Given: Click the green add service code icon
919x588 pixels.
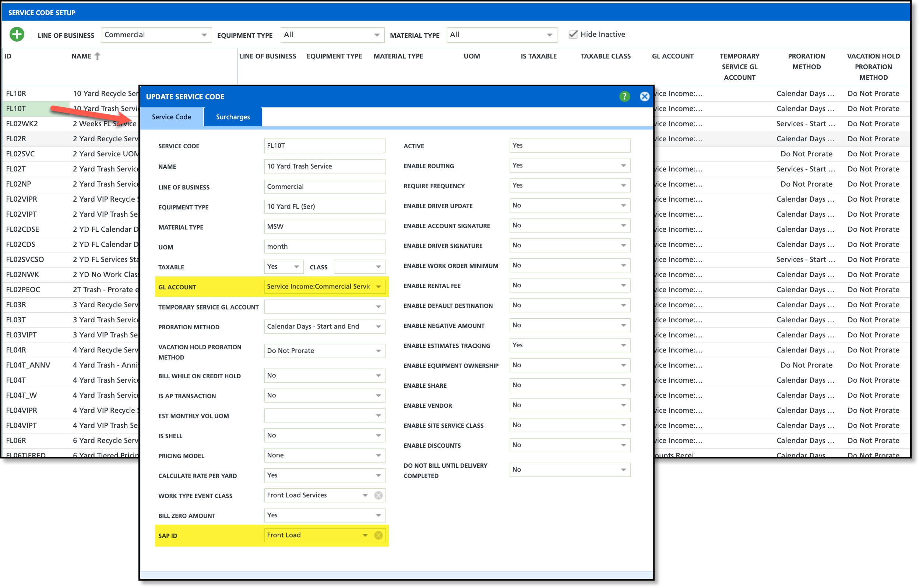Looking at the screenshot, I should 17,34.
